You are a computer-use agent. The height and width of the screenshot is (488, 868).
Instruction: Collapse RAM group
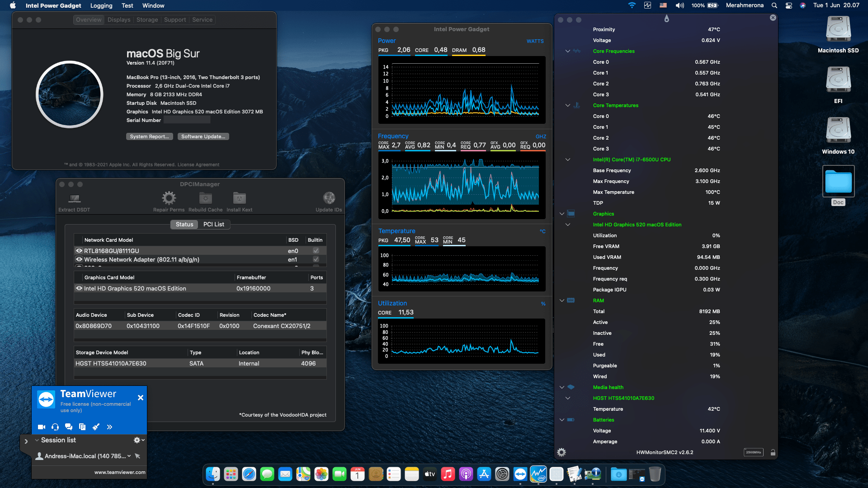tap(562, 300)
